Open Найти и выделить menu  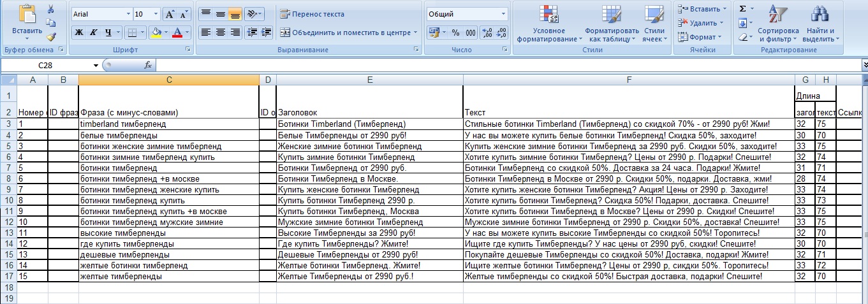click(820, 24)
